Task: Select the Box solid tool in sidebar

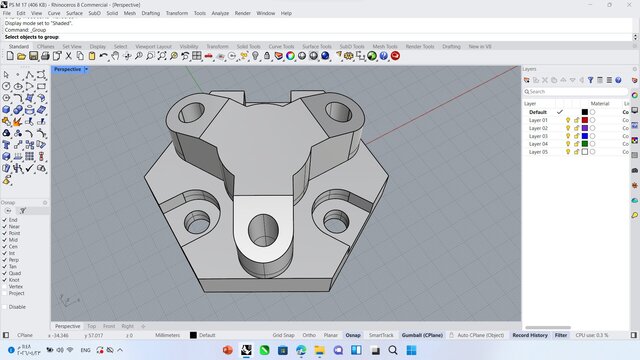Action: click(6, 110)
